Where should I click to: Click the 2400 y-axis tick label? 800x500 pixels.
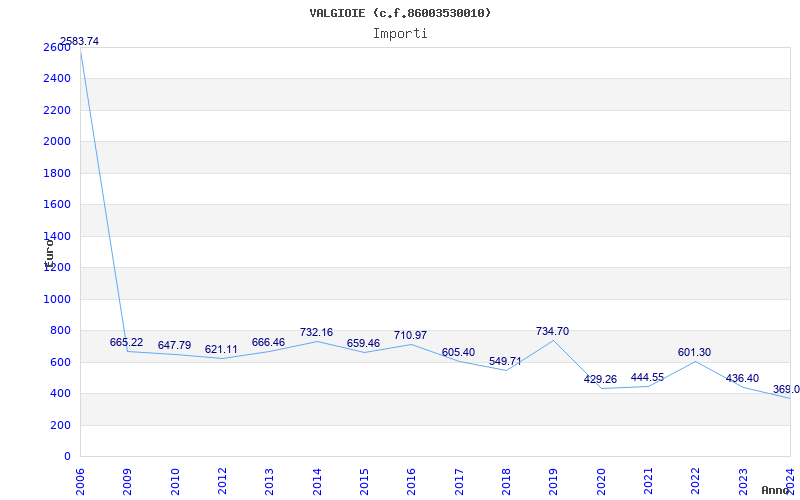coord(57,79)
